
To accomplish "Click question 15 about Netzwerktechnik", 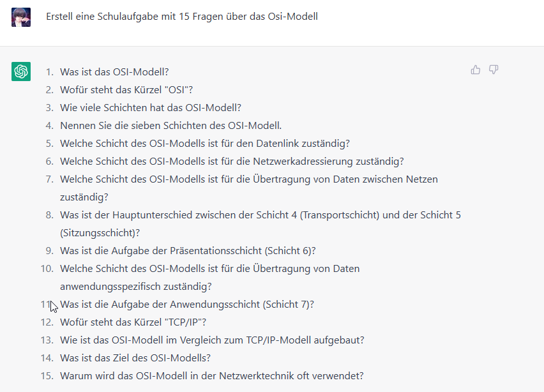I will 211,375.
